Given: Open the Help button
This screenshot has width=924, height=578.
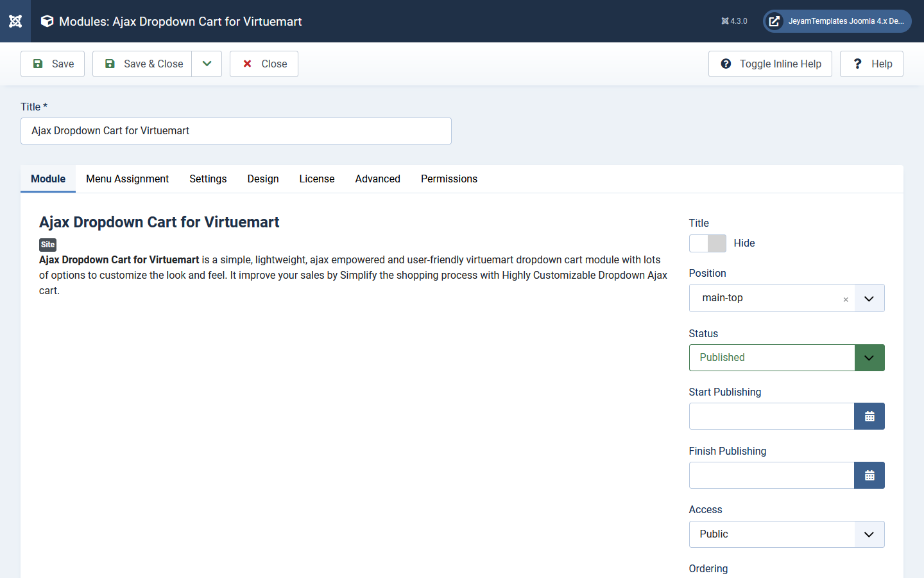Looking at the screenshot, I should coord(871,64).
